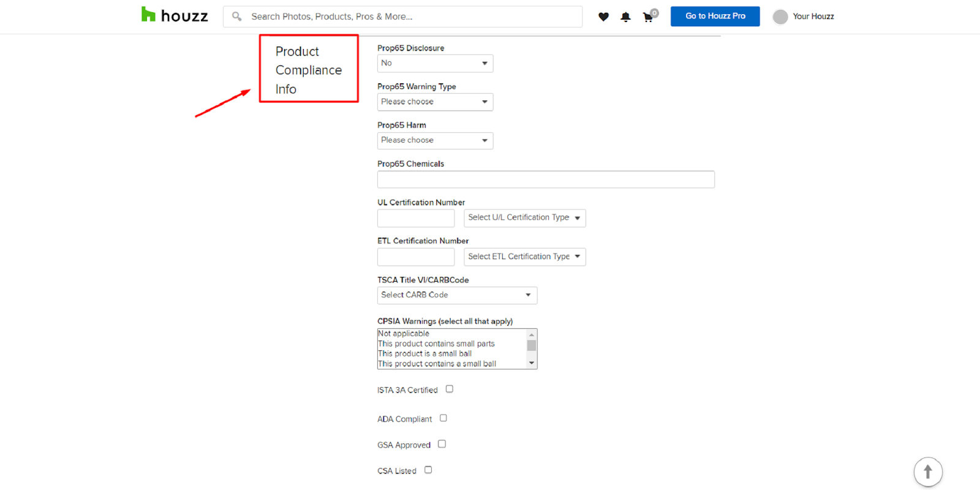The image size is (980, 490).
Task: Click the back-to-top arrow button
Action: [928, 472]
